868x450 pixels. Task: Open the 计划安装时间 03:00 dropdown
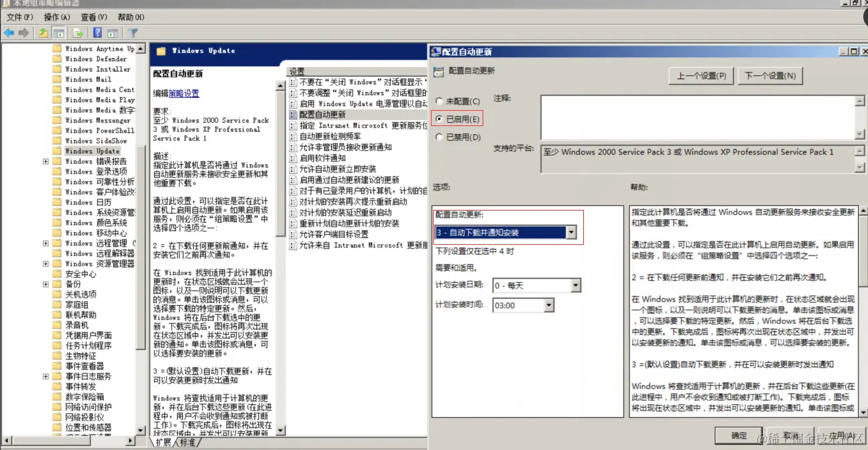[x=549, y=306]
